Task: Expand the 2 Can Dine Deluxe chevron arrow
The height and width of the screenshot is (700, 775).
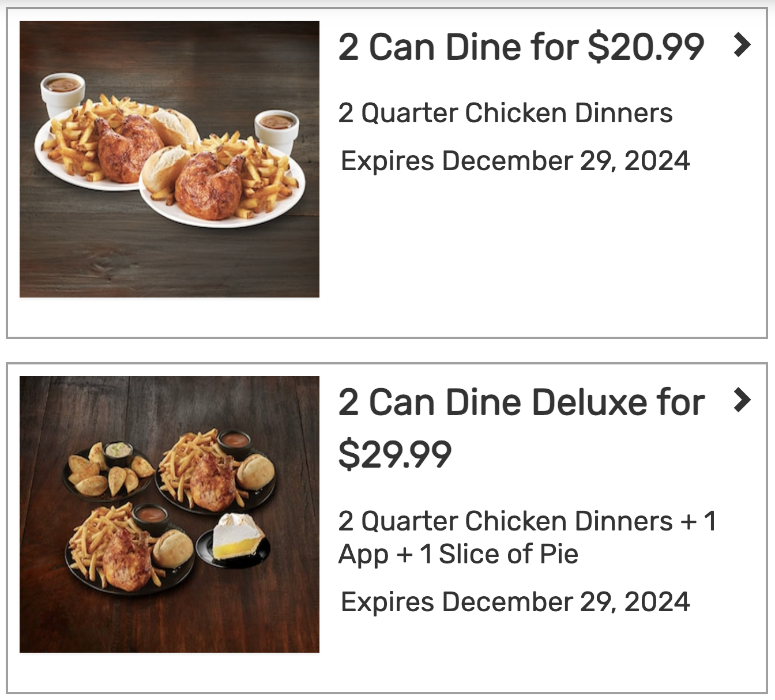Action: click(742, 400)
